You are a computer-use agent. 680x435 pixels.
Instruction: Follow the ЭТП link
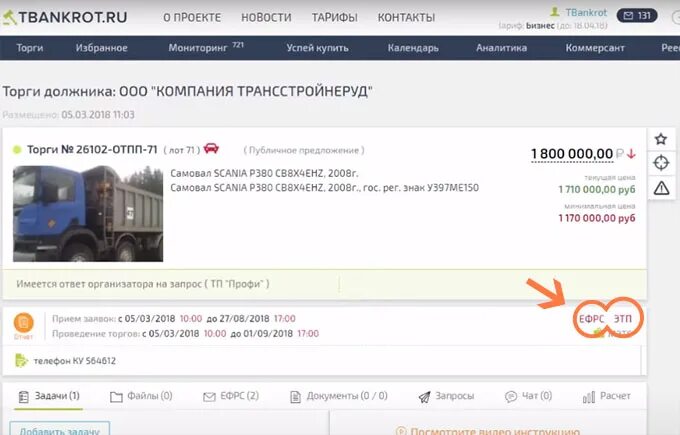(x=623, y=319)
